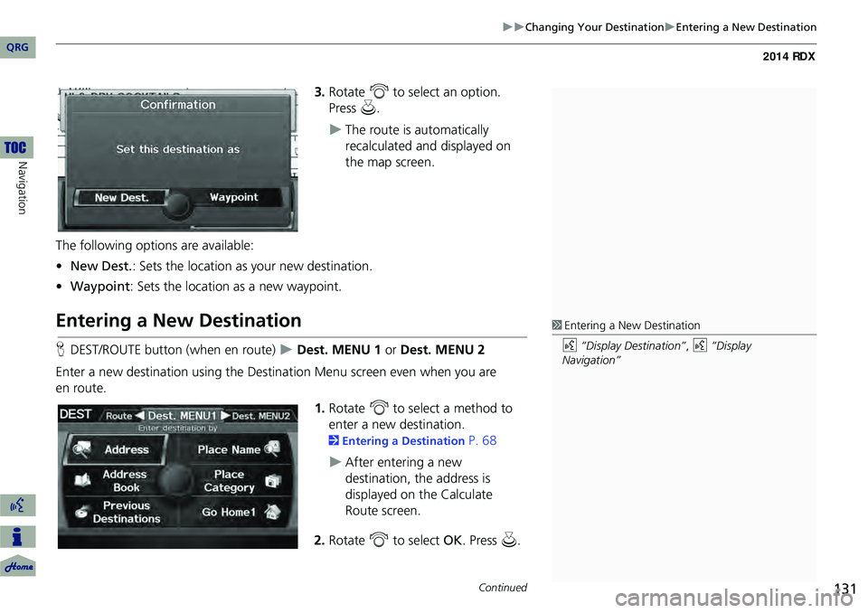Select New Dest. in Confirmation dialog
This screenshot has height=613, width=868.
(x=119, y=198)
